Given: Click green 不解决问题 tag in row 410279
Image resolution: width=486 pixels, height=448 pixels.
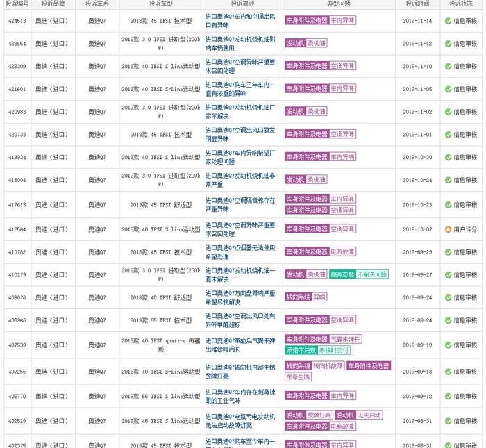Looking at the screenshot, I should (372, 274).
